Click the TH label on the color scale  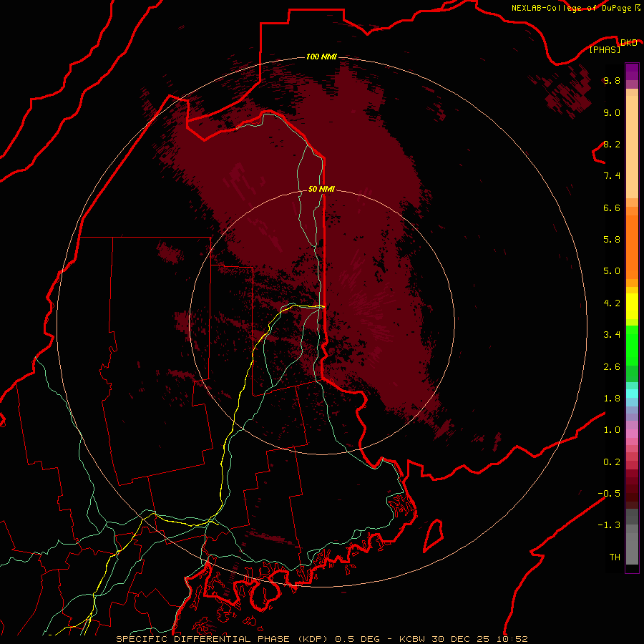tap(615, 557)
